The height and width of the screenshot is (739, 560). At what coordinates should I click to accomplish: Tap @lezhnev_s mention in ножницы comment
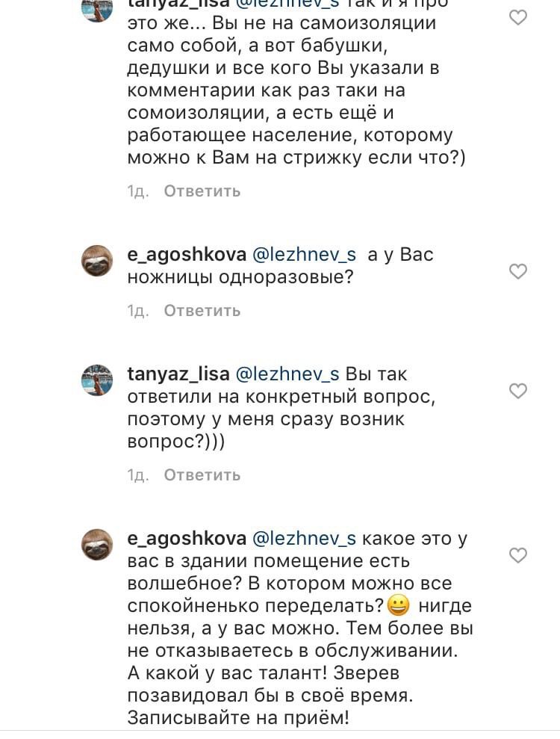pyautogui.click(x=305, y=255)
